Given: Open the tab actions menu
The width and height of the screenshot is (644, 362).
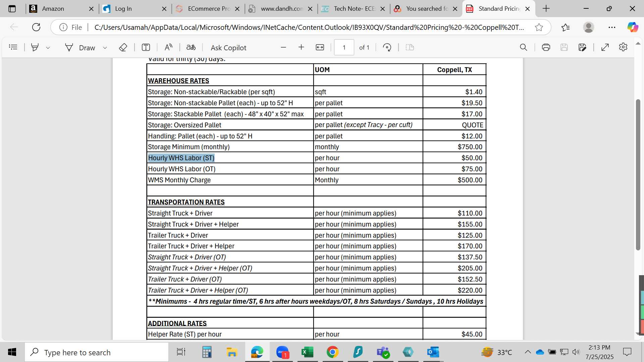Looking at the screenshot, I should pyautogui.click(x=12, y=9).
